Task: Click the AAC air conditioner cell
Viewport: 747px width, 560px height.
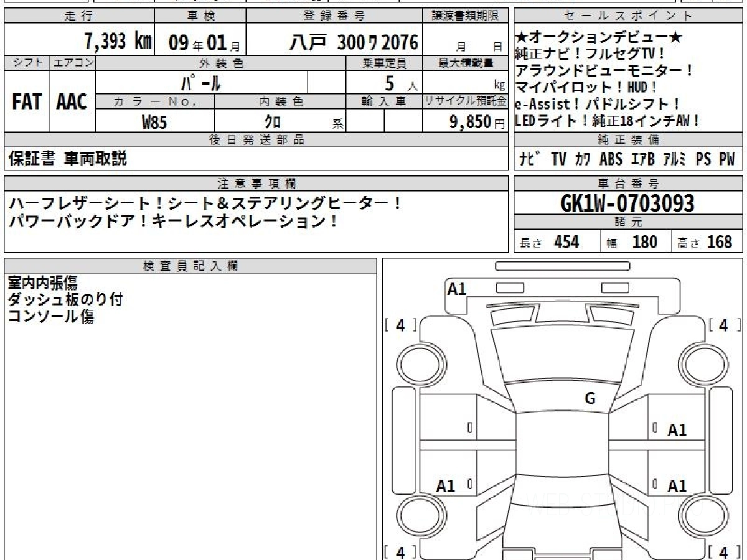Action: pos(72,102)
